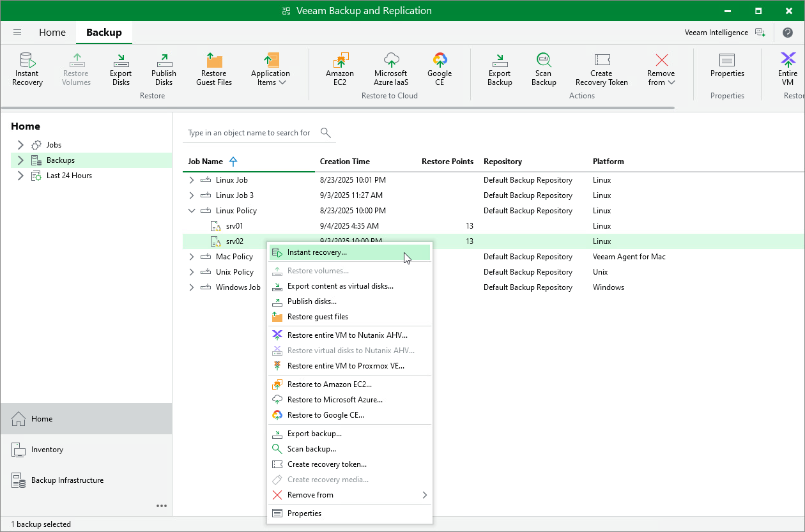Open the Export Disks tool
Image resolution: width=805 pixels, height=532 pixels.
coord(120,67)
